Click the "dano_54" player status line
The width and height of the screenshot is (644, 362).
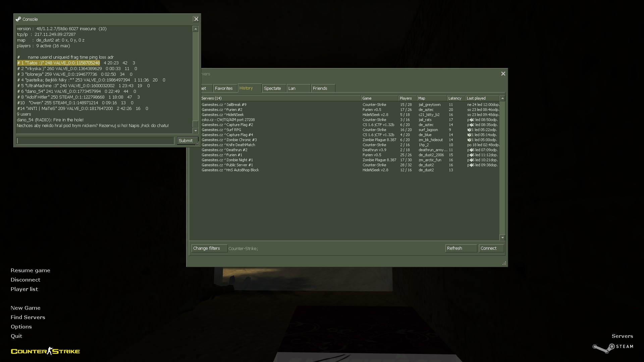coord(76,92)
